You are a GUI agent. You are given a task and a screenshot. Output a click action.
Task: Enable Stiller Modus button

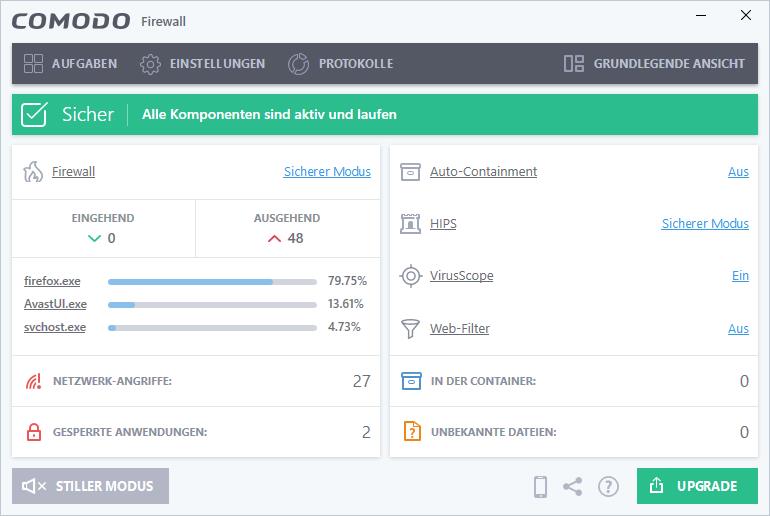[90, 486]
